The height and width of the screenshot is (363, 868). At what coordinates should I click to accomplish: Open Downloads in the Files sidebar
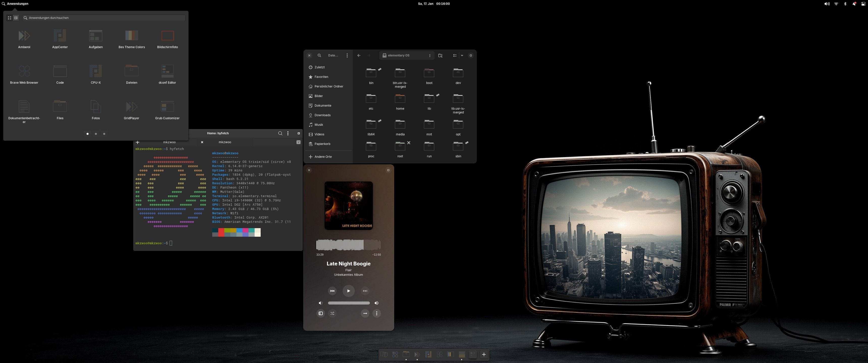coord(322,115)
